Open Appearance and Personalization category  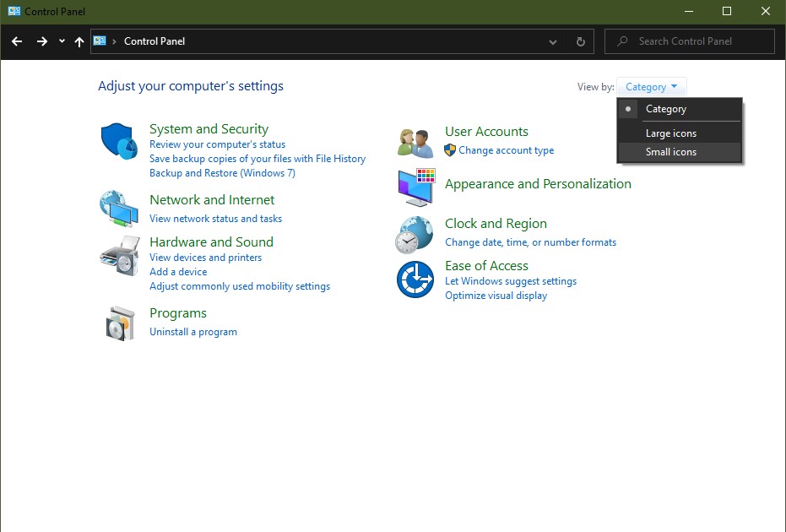539,184
